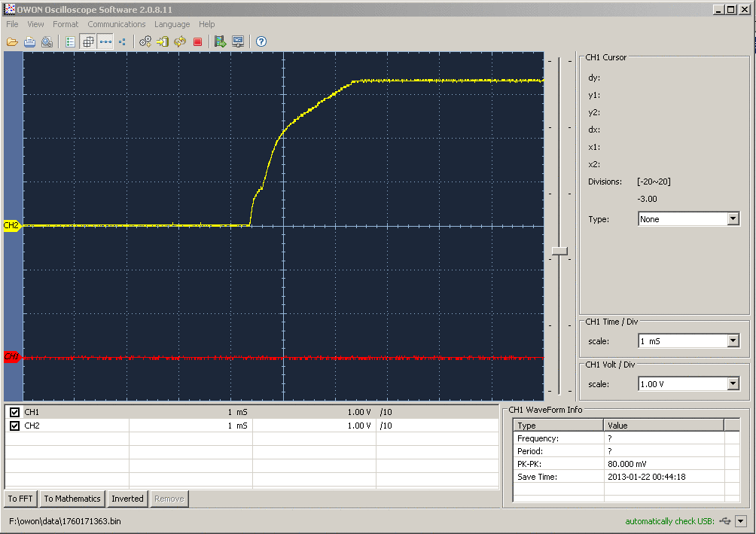The width and height of the screenshot is (756, 534).
Task: Click the To FFT button
Action: (20, 499)
